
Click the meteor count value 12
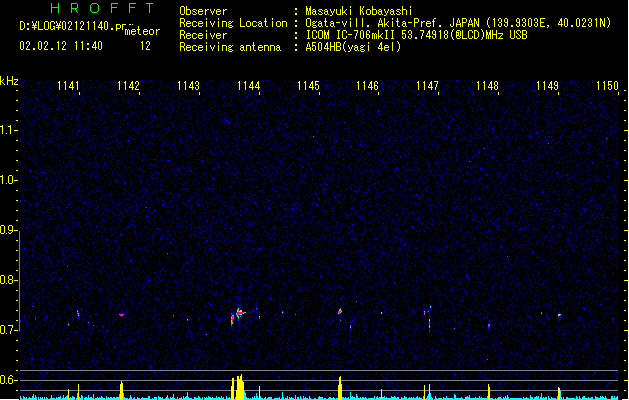(145, 46)
